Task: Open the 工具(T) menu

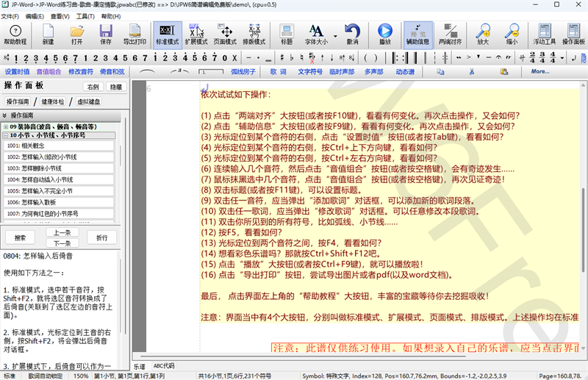Action: (85, 15)
